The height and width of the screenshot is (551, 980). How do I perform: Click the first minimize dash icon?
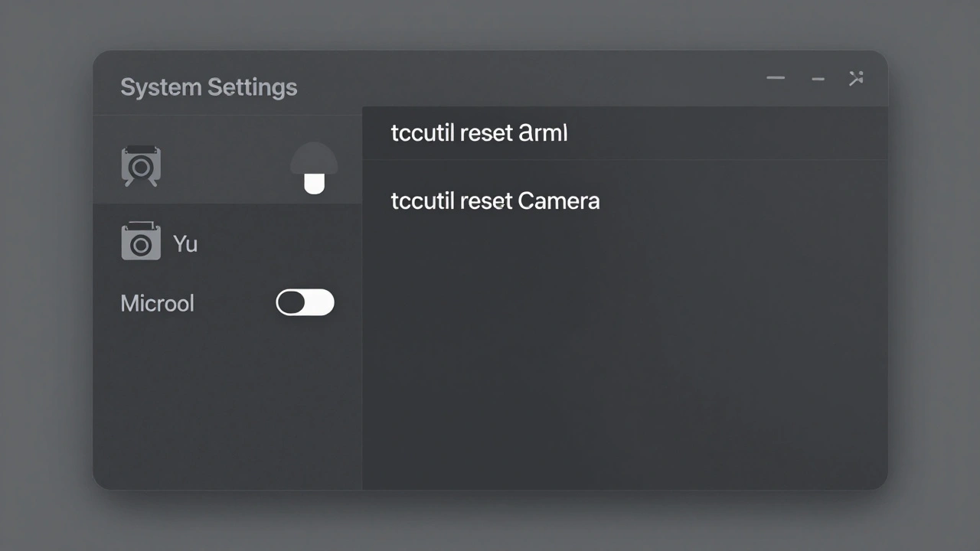coord(776,78)
